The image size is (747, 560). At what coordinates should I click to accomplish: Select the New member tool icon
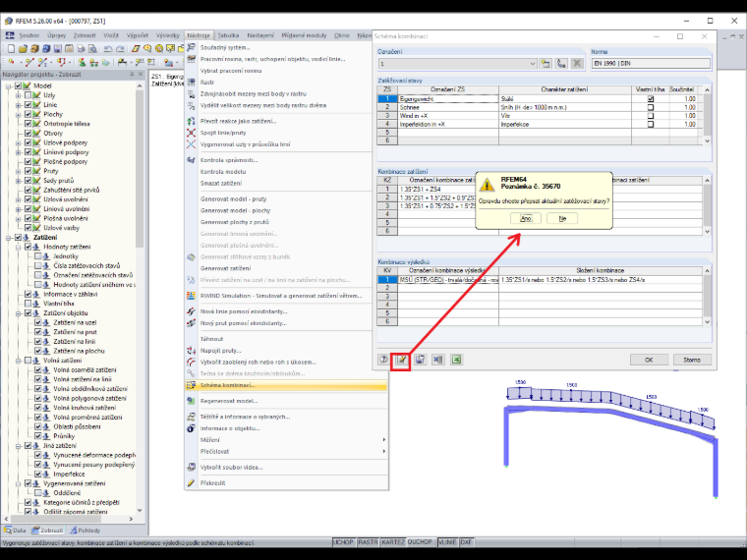point(43,62)
